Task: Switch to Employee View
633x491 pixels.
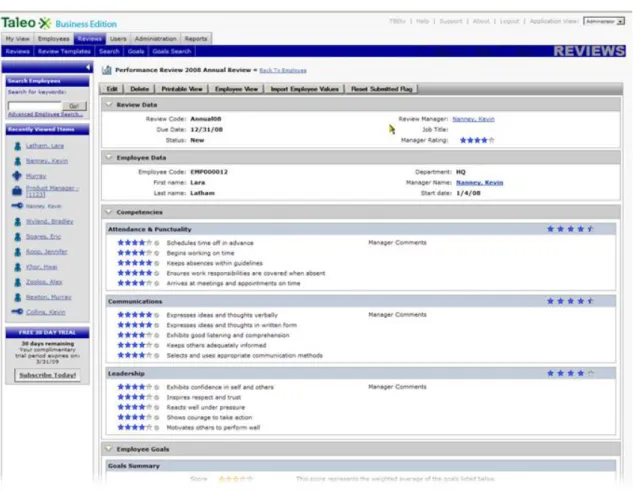Action: [236, 89]
